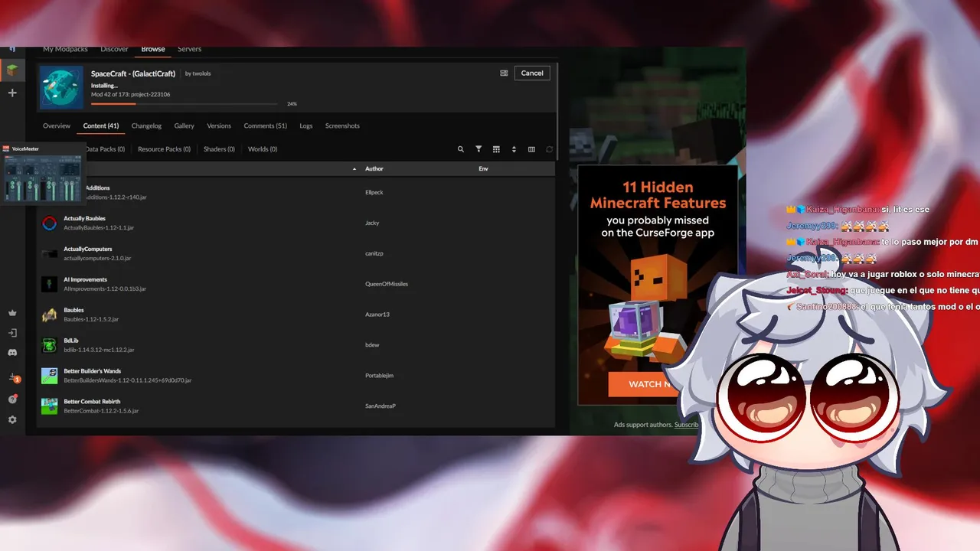Click author Portablejim
Viewport: 980px width, 551px height.
click(x=379, y=376)
